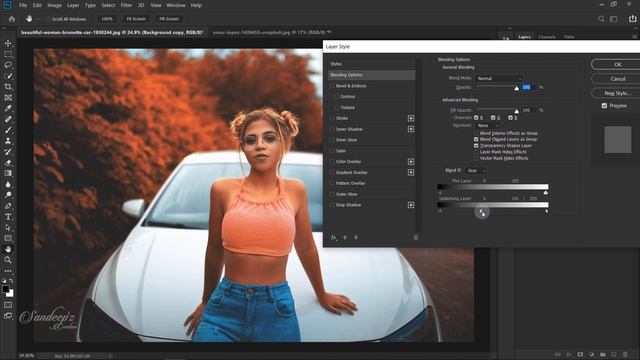
Task: Select the Brush tool
Action: (x=8, y=130)
